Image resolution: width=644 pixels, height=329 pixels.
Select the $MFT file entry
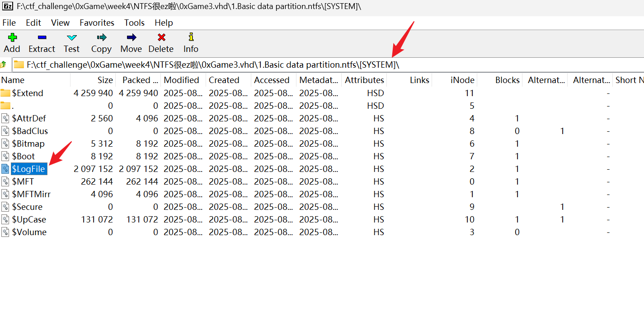(23, 181)
